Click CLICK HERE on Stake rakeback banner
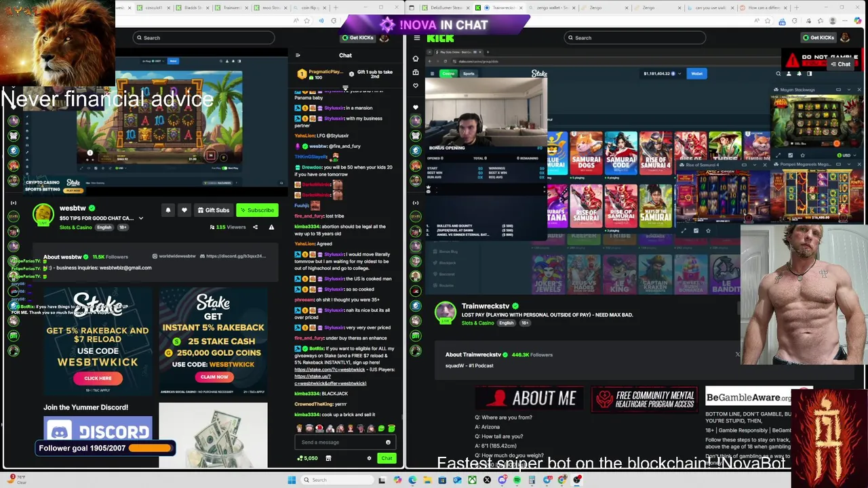This screenshot has width=868, height=488. pyautogui.click(x=98, y=378)
